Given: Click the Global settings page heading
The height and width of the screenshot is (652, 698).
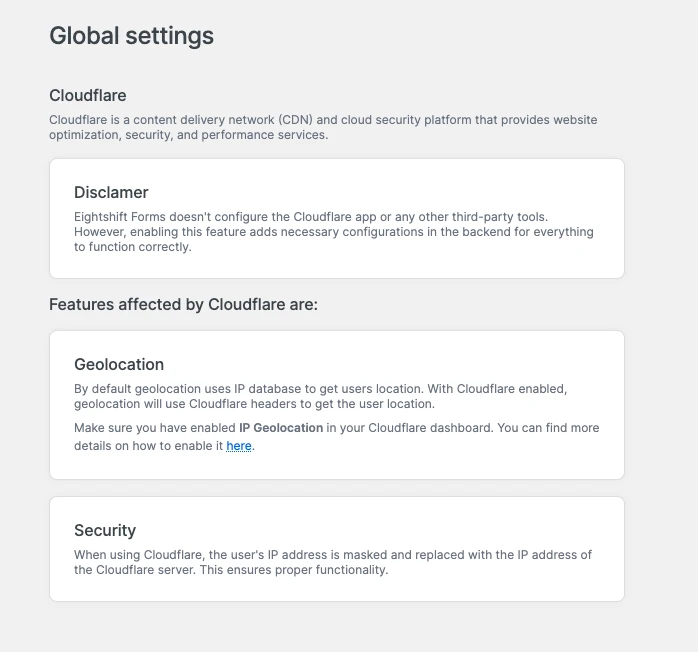Looking at the screenshot, I should click(x=131, y=36).
